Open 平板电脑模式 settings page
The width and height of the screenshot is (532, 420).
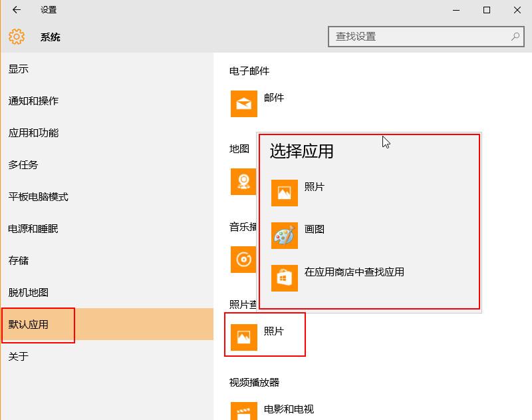(35, 196)
